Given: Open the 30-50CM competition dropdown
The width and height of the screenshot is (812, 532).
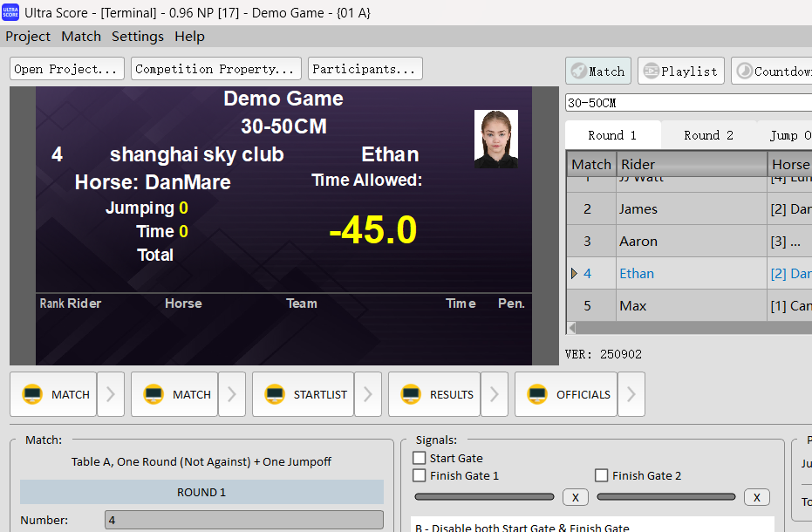Looking at the screenshot, I should (689, 102).
